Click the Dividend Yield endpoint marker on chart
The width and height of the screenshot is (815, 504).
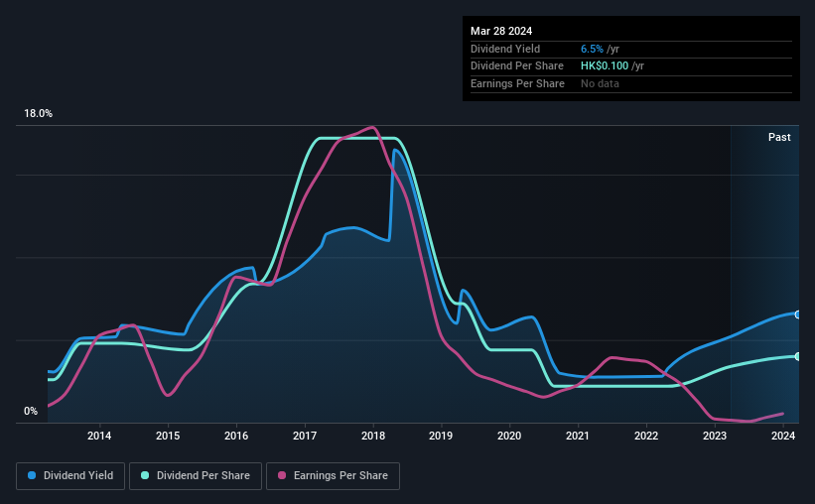798,315
